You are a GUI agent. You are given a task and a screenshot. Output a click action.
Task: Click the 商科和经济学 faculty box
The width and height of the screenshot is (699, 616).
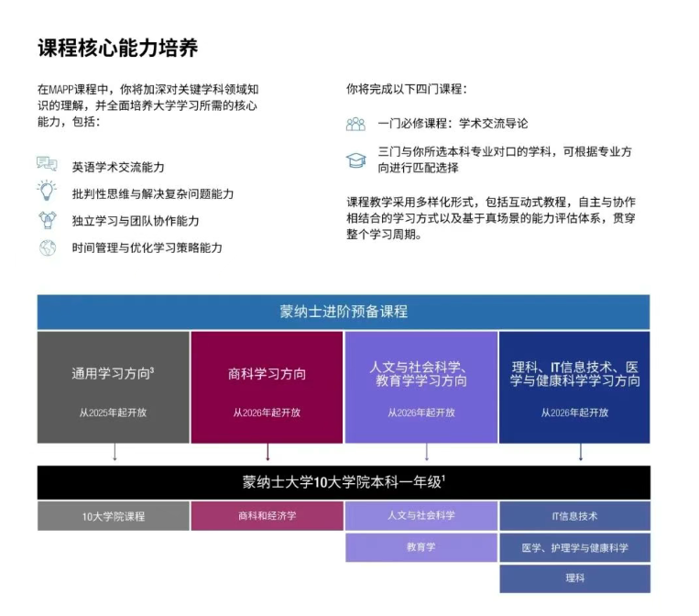click(268, 516)
